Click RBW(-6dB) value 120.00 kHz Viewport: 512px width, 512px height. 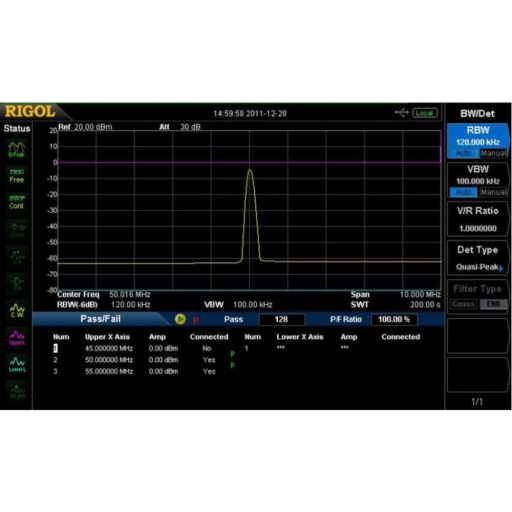[x=130, y=305]
